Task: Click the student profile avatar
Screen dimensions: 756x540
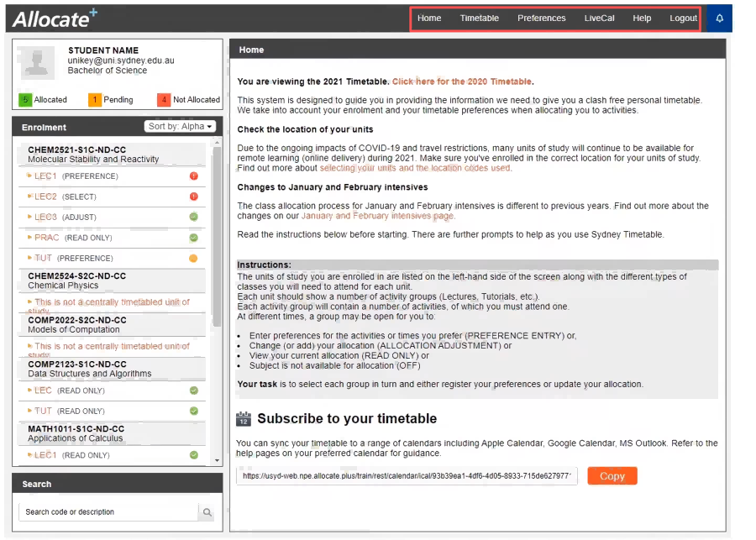Action: coord(37,62)
